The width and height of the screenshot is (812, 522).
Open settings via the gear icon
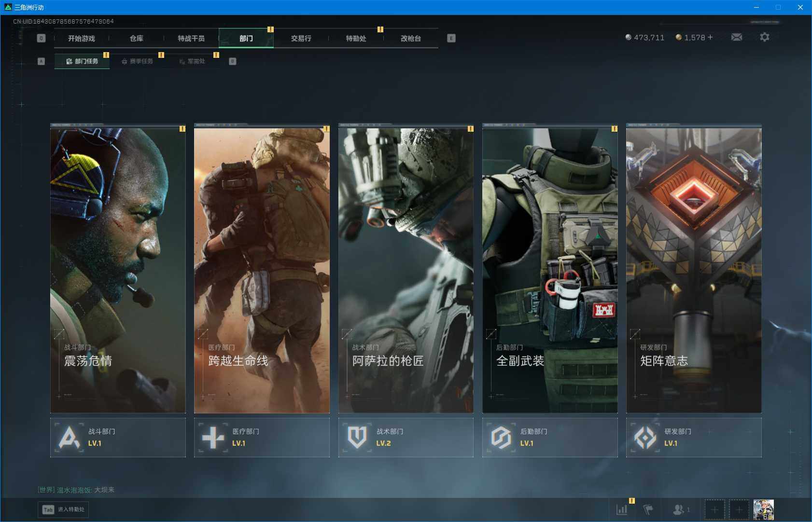(764, 37)
